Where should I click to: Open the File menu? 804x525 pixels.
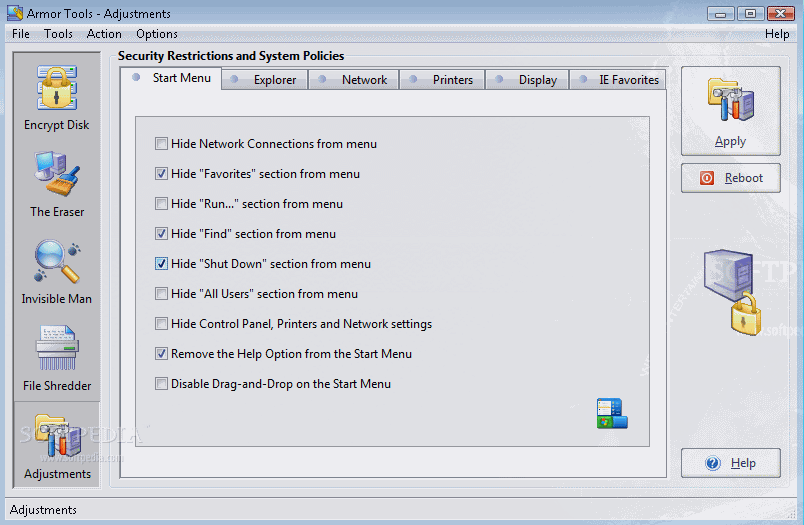click(x=21, y=34)
